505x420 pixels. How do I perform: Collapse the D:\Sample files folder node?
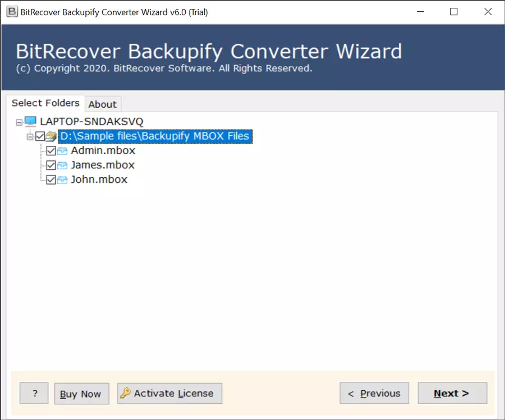(x=30, y=137)
